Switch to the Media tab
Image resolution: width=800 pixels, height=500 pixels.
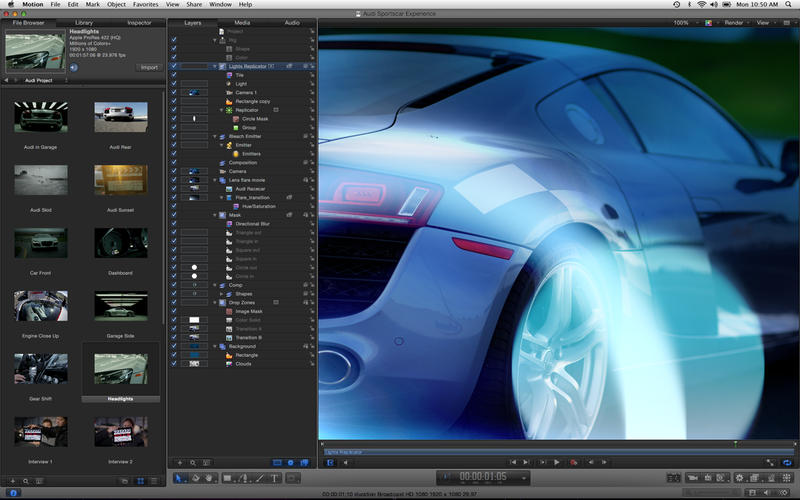click(242, 22)
